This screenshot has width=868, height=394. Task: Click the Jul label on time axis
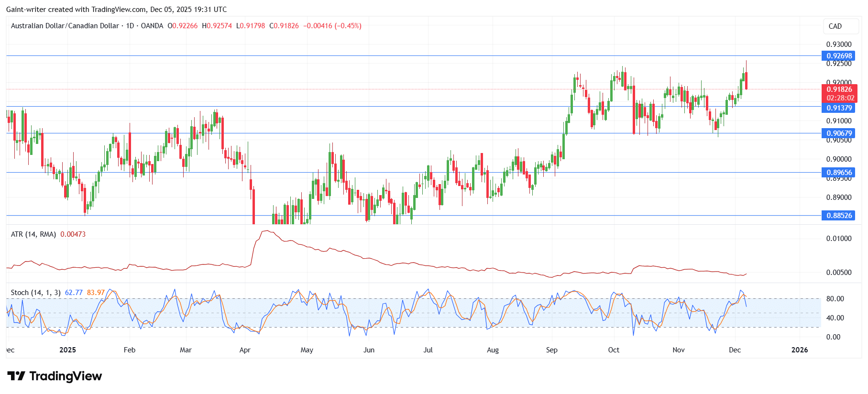coord(428,350)
